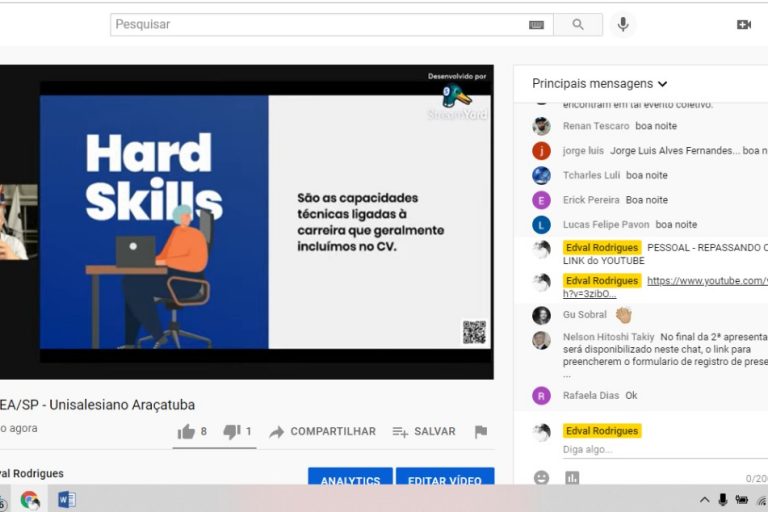768x512 pixels.
Task: Report the video using flag icon
Action: [481, 432]
